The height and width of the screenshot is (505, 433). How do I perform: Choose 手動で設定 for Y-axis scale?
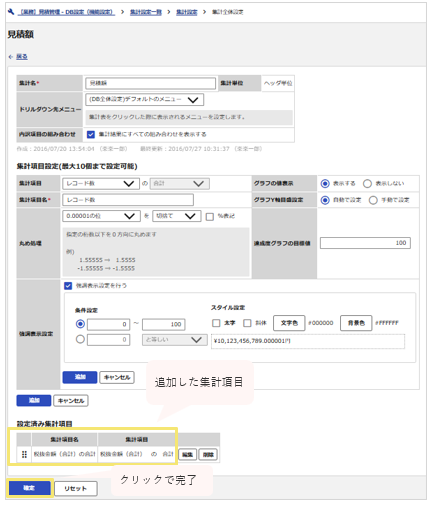373,200
